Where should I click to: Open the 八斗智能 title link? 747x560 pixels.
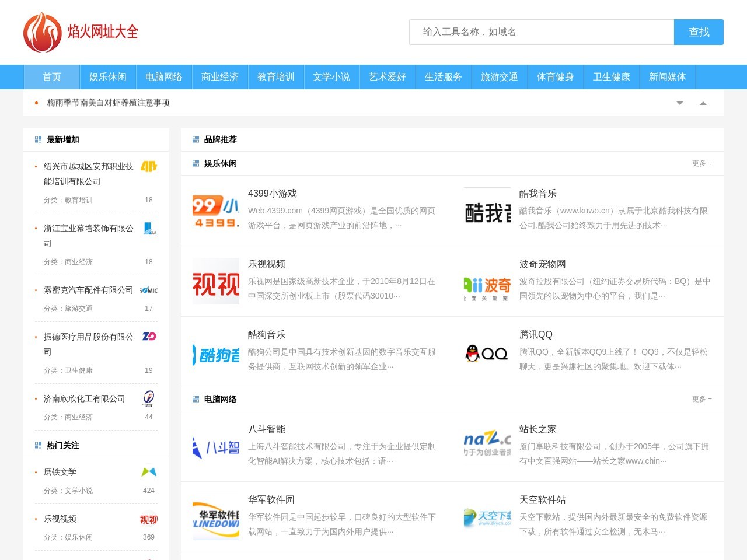tap(267, 429)
